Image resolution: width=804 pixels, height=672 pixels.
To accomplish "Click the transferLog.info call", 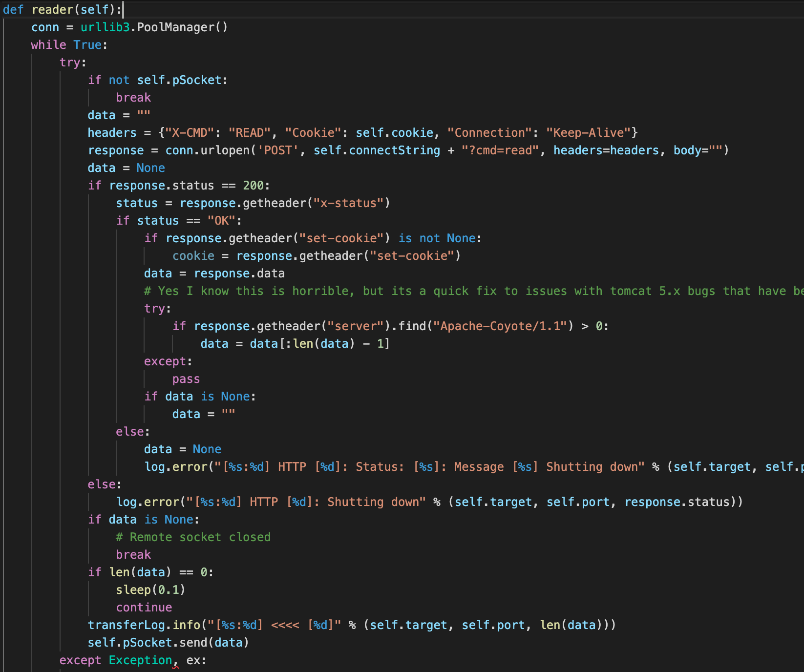I will click(x=144, y=625).
